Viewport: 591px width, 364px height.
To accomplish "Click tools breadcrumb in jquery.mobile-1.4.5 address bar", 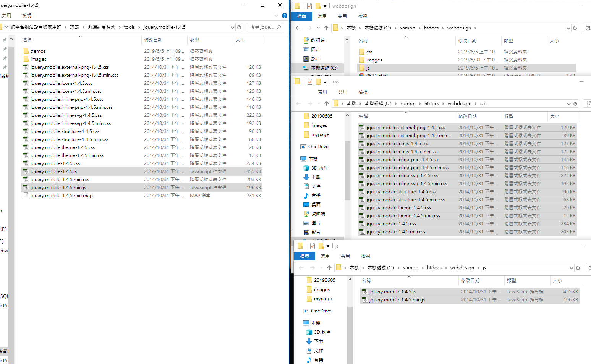I will click(129, 27).
